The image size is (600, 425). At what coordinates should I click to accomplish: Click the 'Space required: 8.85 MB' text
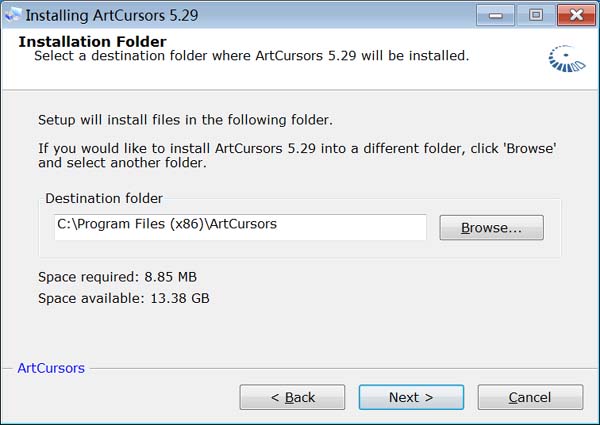coord(117,277)
